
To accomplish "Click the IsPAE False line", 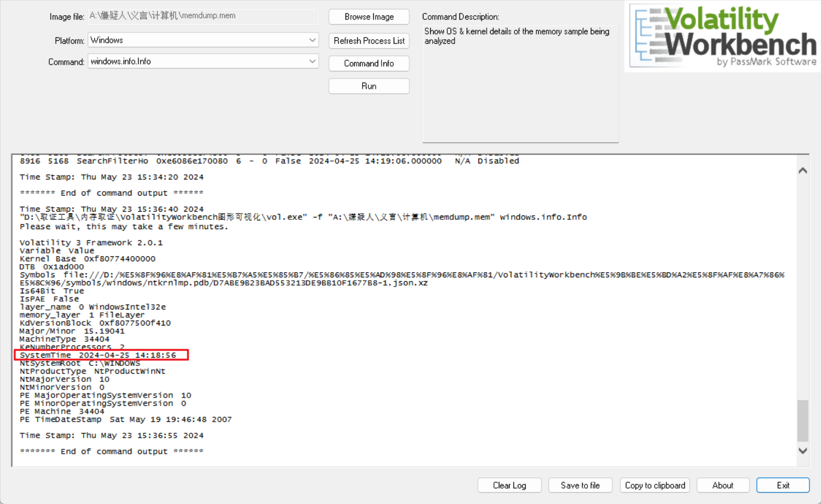I will tap(49, 299).
